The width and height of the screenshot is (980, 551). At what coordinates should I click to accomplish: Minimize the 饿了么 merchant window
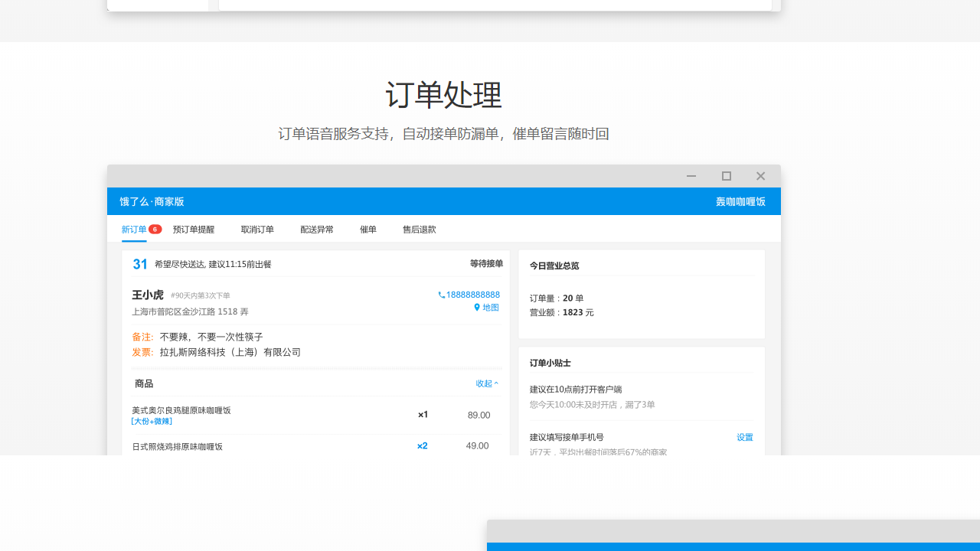691,176
